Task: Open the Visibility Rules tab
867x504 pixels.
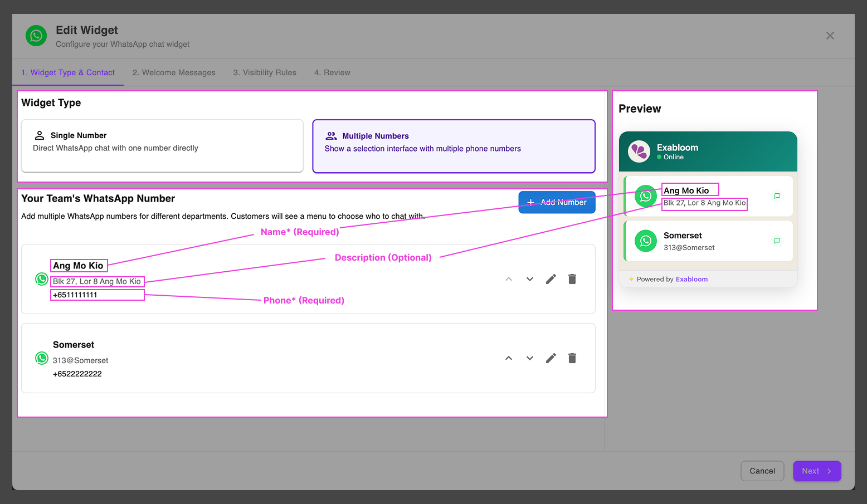Action: tap(265, 72)
